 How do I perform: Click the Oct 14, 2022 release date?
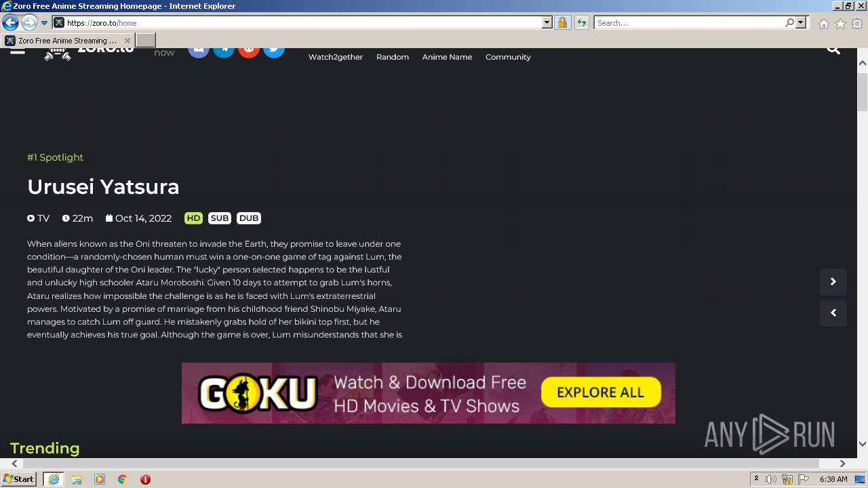pos(138,218)
